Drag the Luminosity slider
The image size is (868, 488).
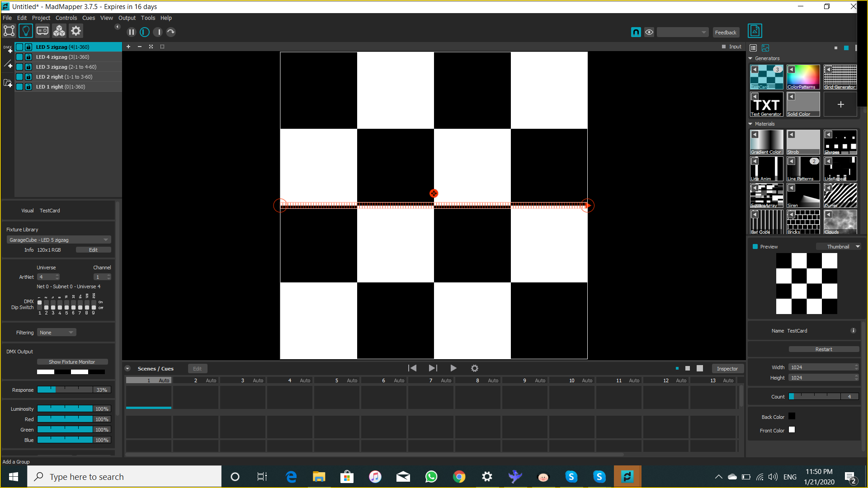[x=65, y=408]
